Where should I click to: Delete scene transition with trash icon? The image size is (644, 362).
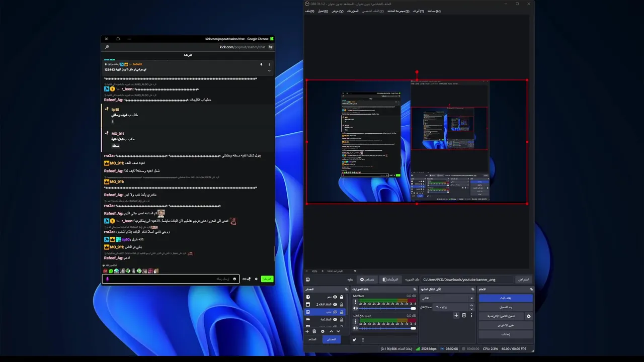coord(464,315)
